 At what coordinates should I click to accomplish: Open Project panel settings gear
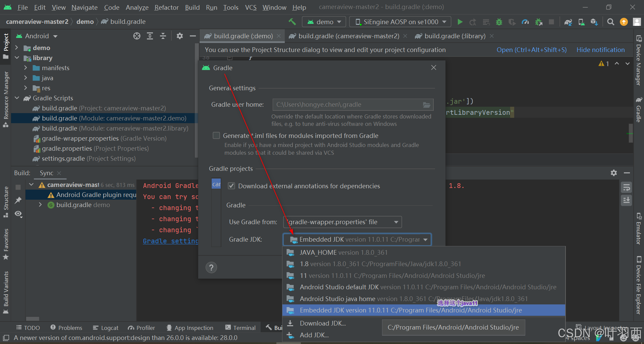tap(180, 36)
